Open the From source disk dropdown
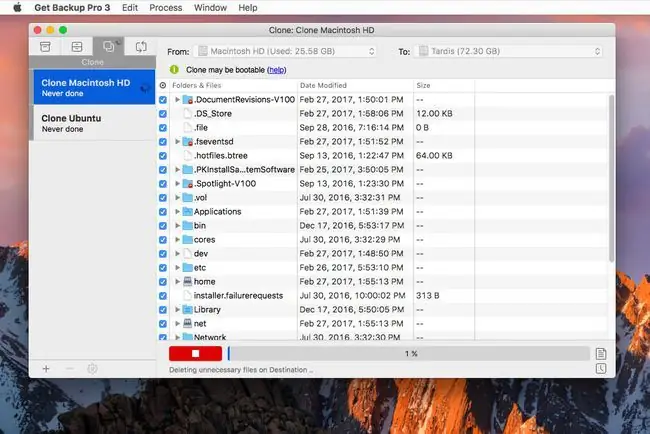 [x=286, y=51]
